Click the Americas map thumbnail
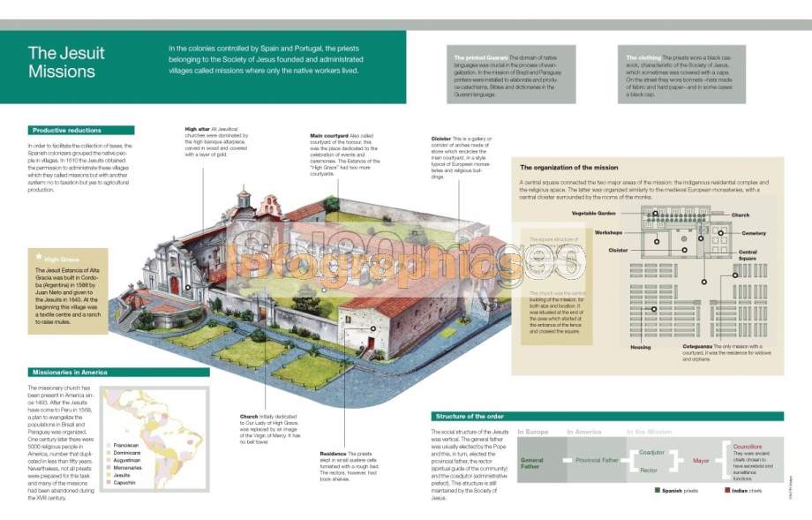 click(155, 439)
